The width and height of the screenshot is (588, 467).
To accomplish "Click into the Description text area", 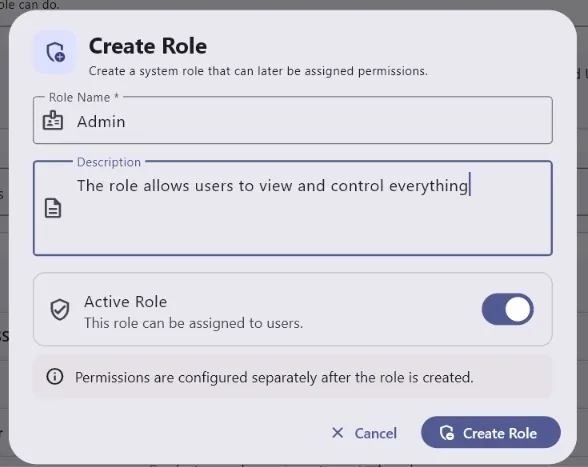I will coord(293,209).
